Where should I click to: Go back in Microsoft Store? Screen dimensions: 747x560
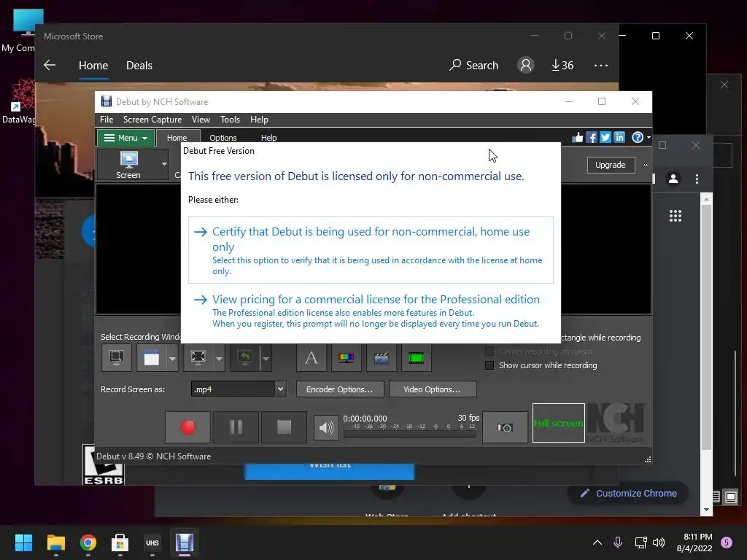[50, 65]
